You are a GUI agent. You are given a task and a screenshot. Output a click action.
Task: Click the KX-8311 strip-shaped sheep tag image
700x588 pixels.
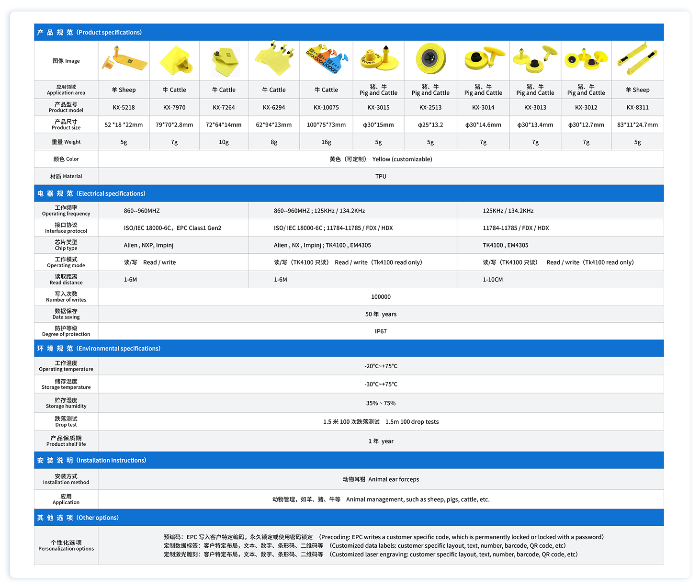[637, 59]
